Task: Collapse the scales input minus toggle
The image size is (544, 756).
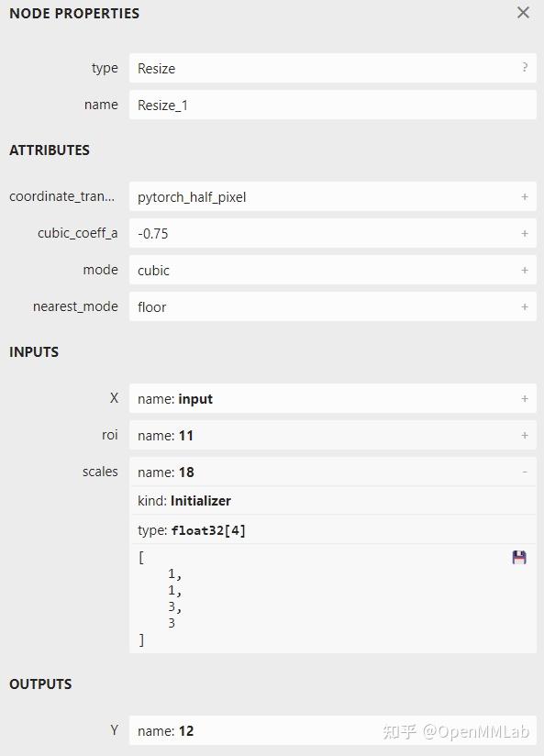Action: click(x=525, y=472)
